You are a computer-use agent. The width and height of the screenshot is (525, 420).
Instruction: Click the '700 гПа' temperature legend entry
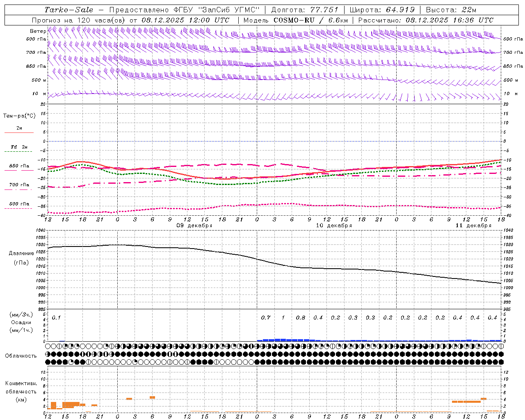coord(19,185)
